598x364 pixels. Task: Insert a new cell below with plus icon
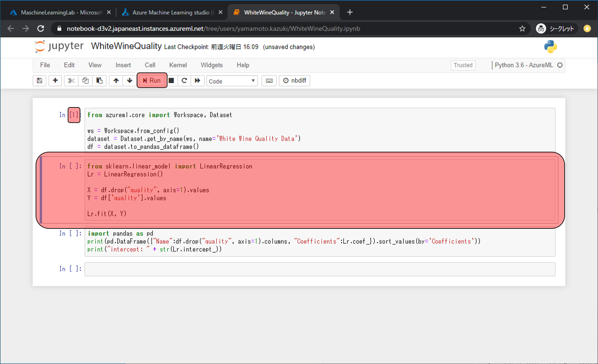[55, 81]
